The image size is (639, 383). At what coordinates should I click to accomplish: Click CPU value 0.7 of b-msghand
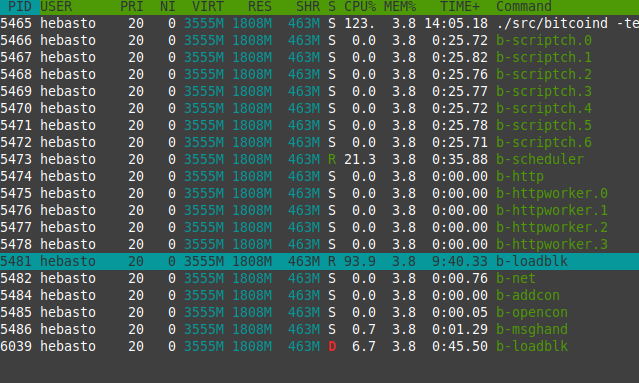[x=364, y=329]
